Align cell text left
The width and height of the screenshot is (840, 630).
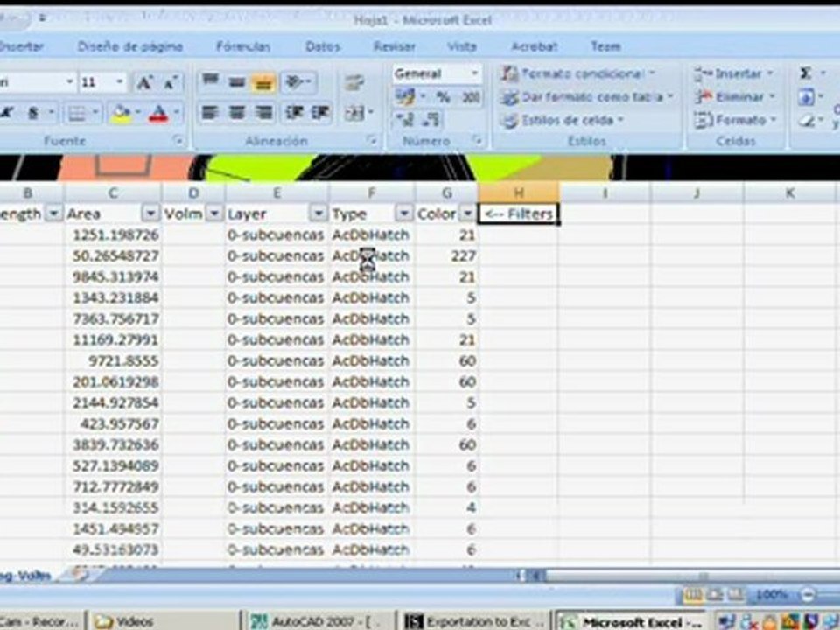pyautogui.click(x=210, y=113)
